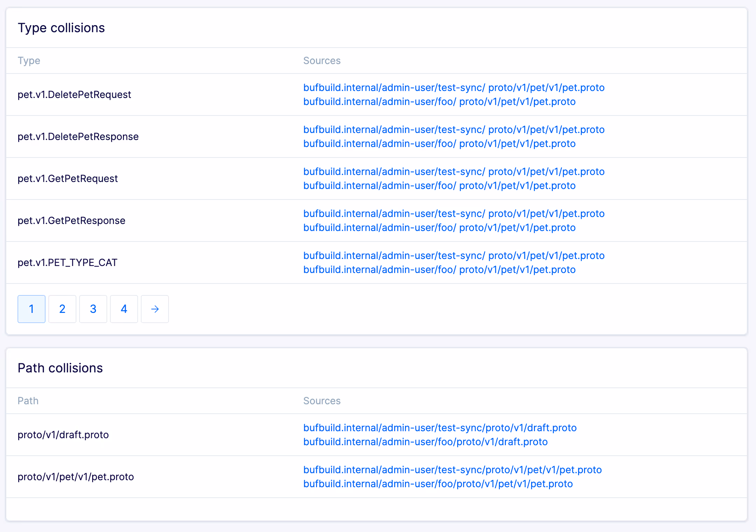Open the test-sync draft.proto path collision source

pos(439,428)
